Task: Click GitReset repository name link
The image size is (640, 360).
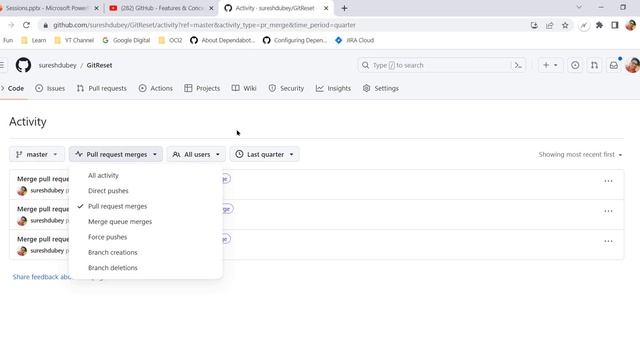Action: 99,65
